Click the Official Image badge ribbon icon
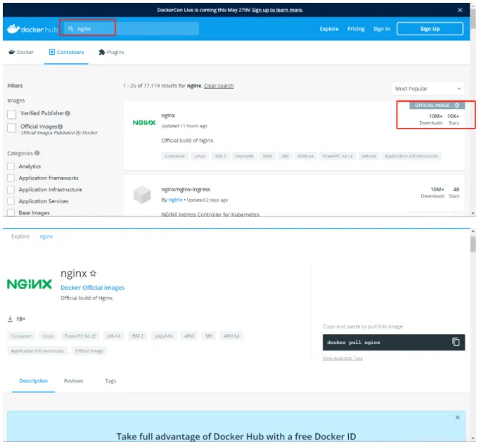486x448 pixels. [457, 105]
